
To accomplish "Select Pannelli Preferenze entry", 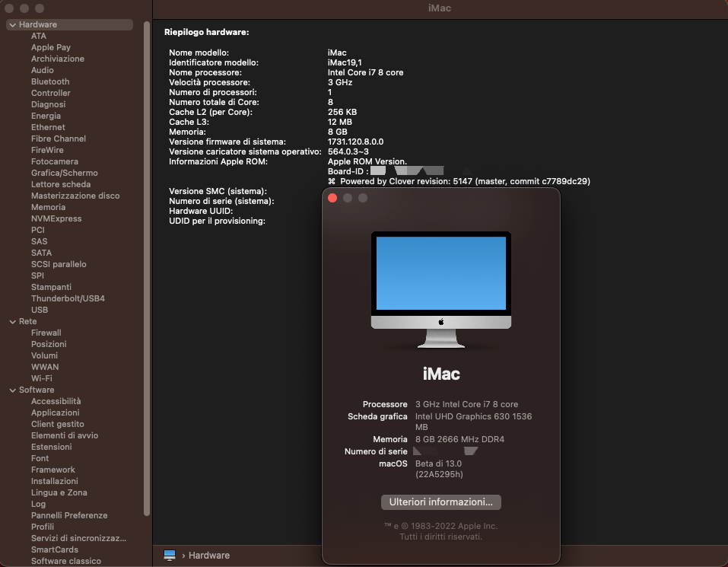I will pos(69,515).
